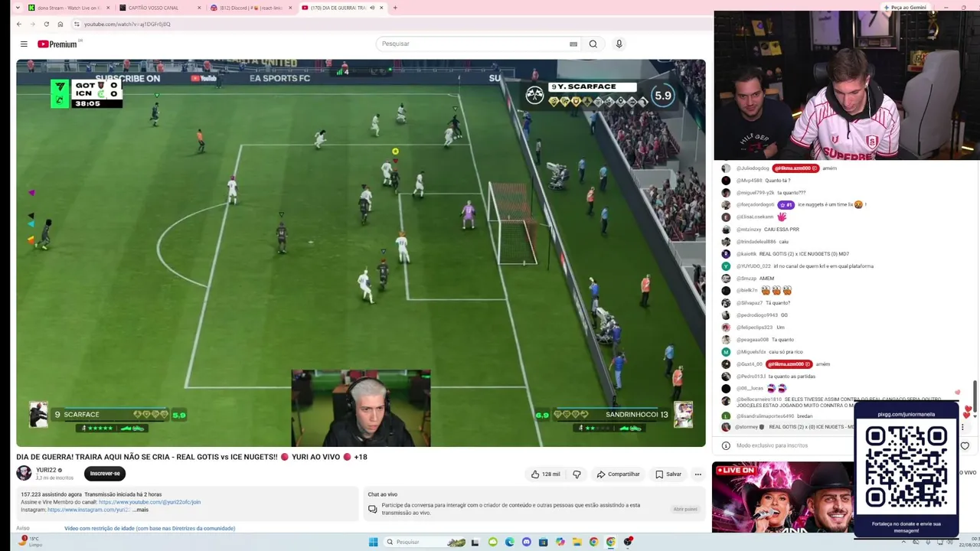The width and height of the screenshot is (980, 551).
Task: Open options for the pinned @stormey message
Action: tap(962, 427)
